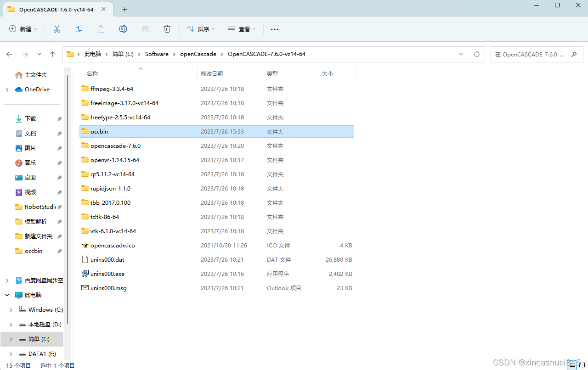Go forward with the right arrow
The image size is (588, 370).
[25, 54]
